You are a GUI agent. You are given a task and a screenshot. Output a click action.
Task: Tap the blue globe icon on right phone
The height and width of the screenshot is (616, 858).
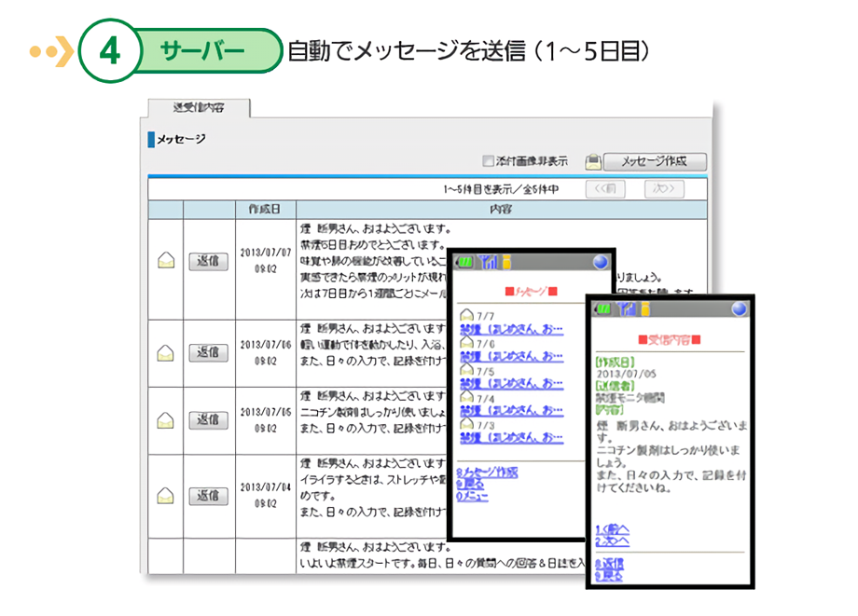(739, 308)
